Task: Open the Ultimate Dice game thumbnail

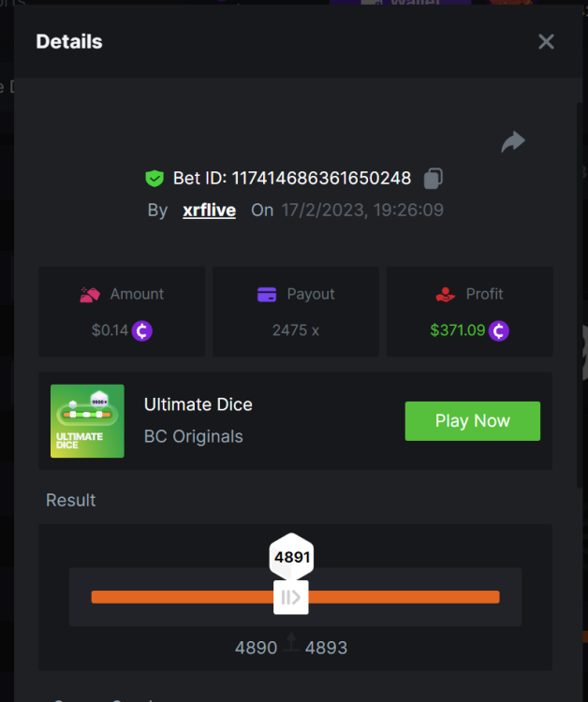Action: (87, 421)
